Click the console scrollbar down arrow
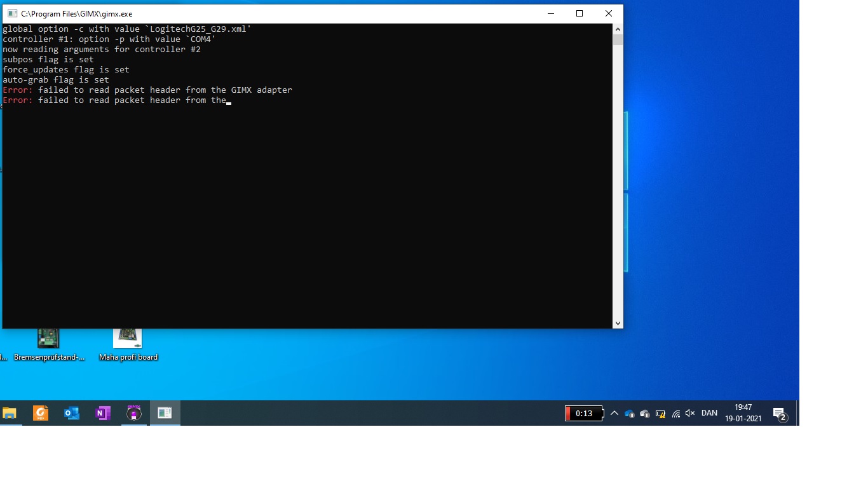 [x=618, y=323]
